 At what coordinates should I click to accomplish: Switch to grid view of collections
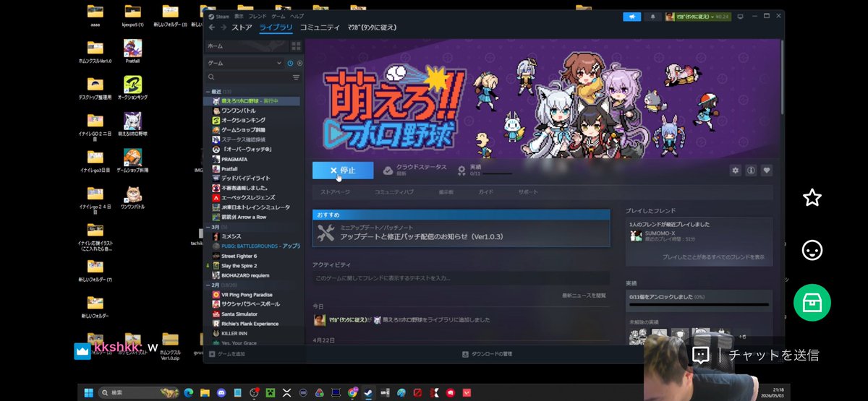click(x=296, y=46)
